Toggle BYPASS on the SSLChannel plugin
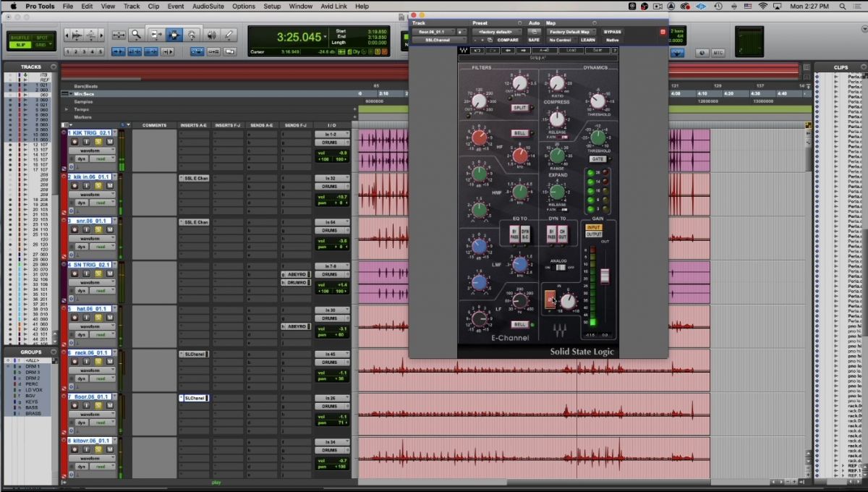Image resolution: width=868 pixels, height=492 pixels. 613,31
